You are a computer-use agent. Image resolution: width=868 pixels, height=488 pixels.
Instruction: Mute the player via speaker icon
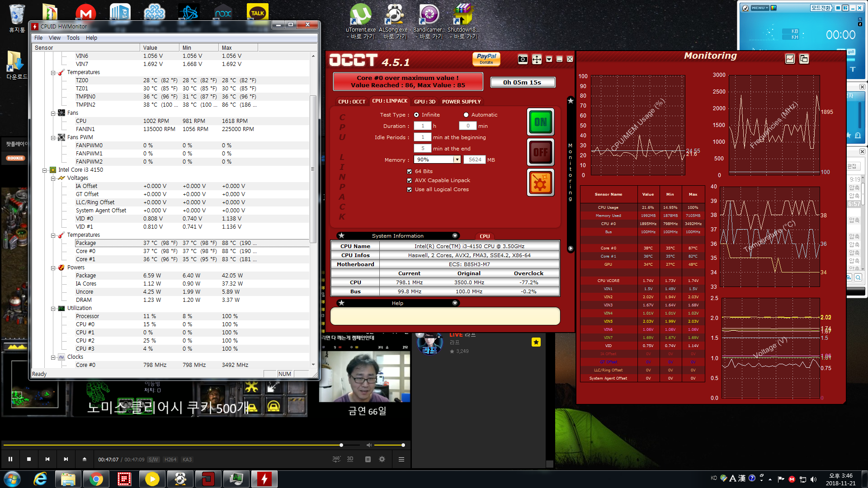coord(369,445)
